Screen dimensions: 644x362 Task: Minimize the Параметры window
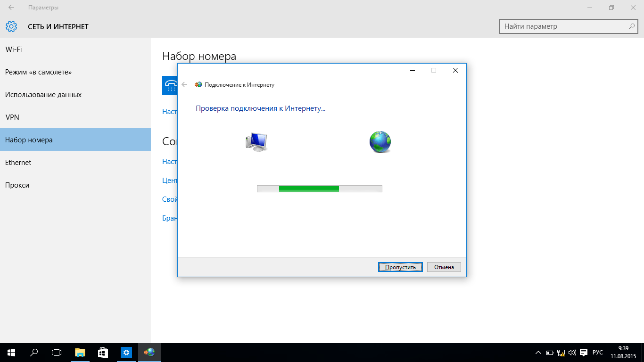click(590, 8)
